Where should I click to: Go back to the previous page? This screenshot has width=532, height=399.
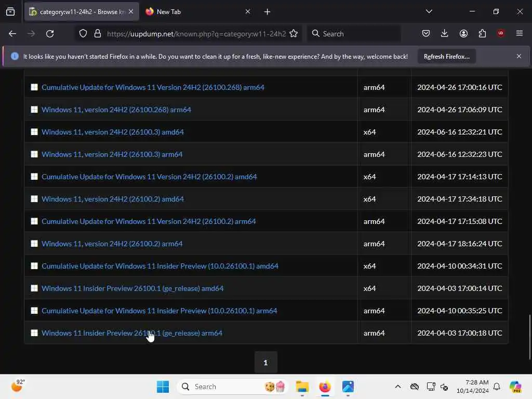[12, 34]
